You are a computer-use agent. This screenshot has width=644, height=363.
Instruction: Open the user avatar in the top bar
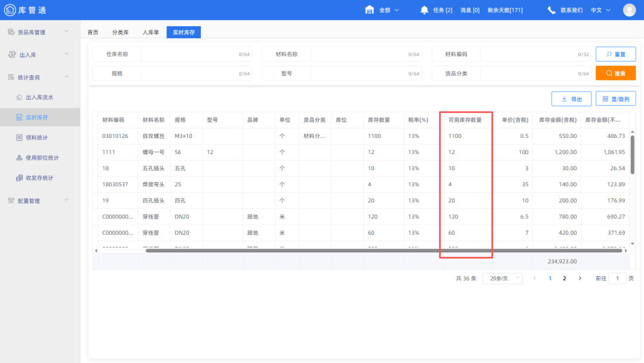pyautogui.click(x=630, y=10)
